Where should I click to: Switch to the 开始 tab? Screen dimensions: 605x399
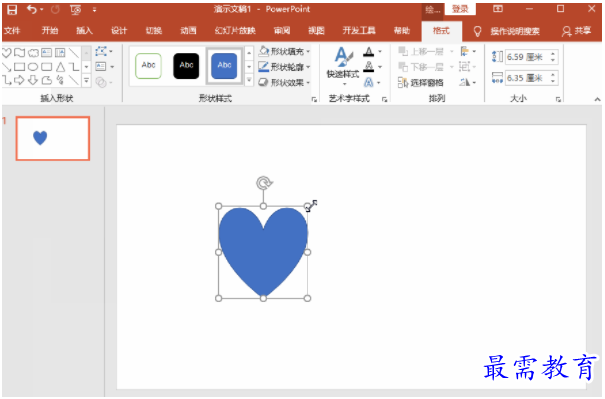(50, 30)
